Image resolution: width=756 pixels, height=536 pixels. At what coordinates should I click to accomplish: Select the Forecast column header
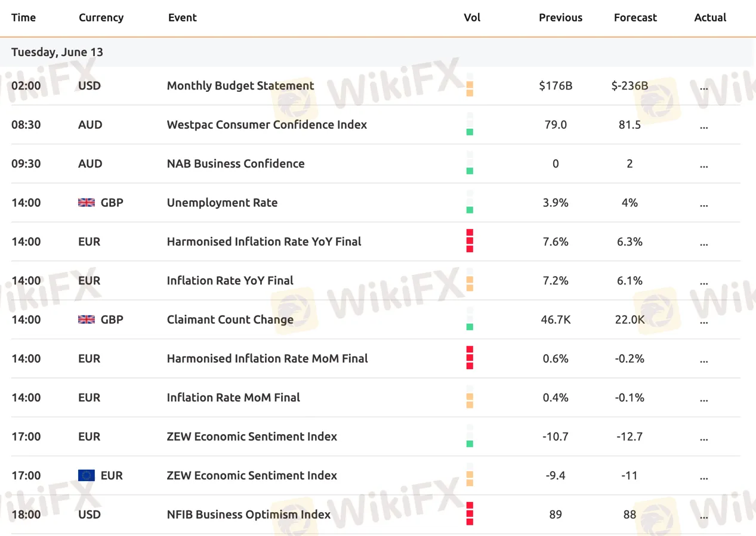[635, 17]
